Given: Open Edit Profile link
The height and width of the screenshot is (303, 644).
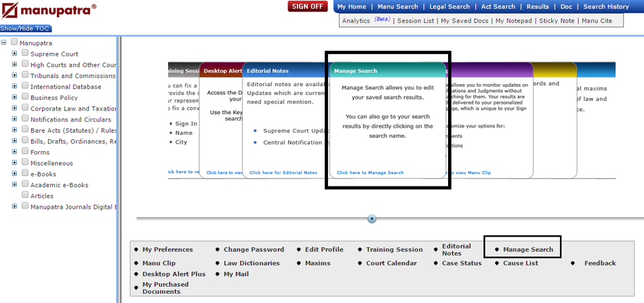Looking at the screenshot, I should pyautogui.click(x=324, y=249).
